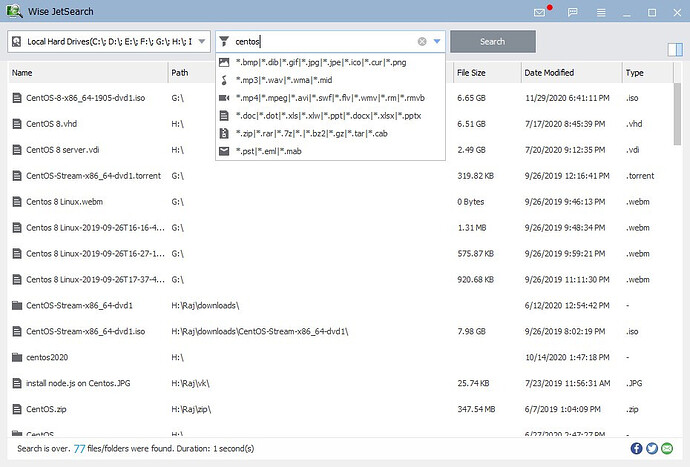The height and width of the screenshot is (467, 690).
Task: Open the mail notification icon in title bar
Action: tap(539, 12)
